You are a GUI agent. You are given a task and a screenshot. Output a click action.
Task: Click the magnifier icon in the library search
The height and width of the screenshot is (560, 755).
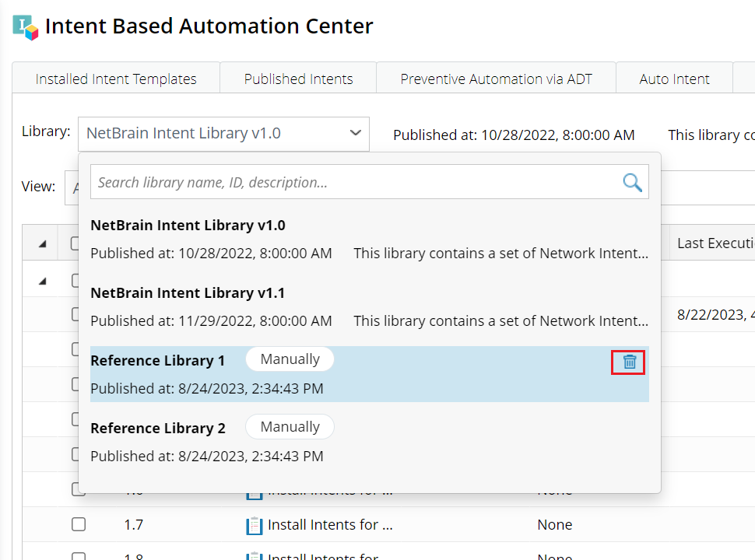point(632,182)
